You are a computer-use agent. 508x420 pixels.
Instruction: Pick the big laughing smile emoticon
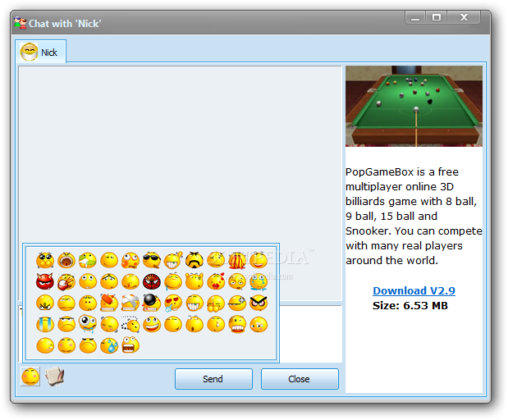pyautogui.click(x=151, y=324)
